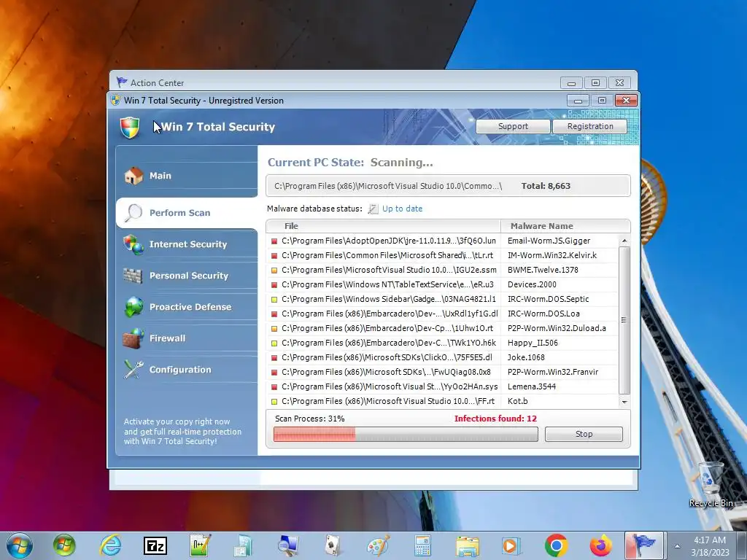The width and height of the screenshot is (747, 560).
Task: Stop the running scan
Action: coord(584,434)
